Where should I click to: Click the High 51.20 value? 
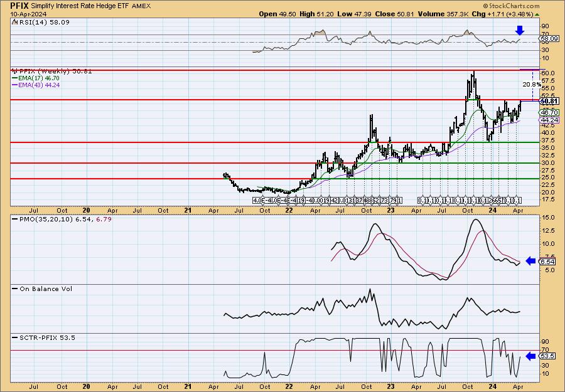click(317, 14)
